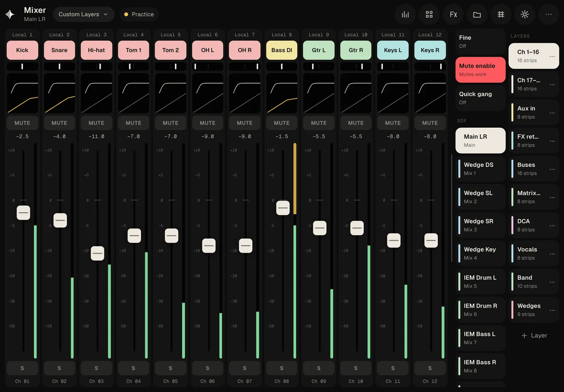The width and height of the screenshot is (564, 392).
Task: Select IEM Drum L Mix 5
Action: click(x=480, y=282)
